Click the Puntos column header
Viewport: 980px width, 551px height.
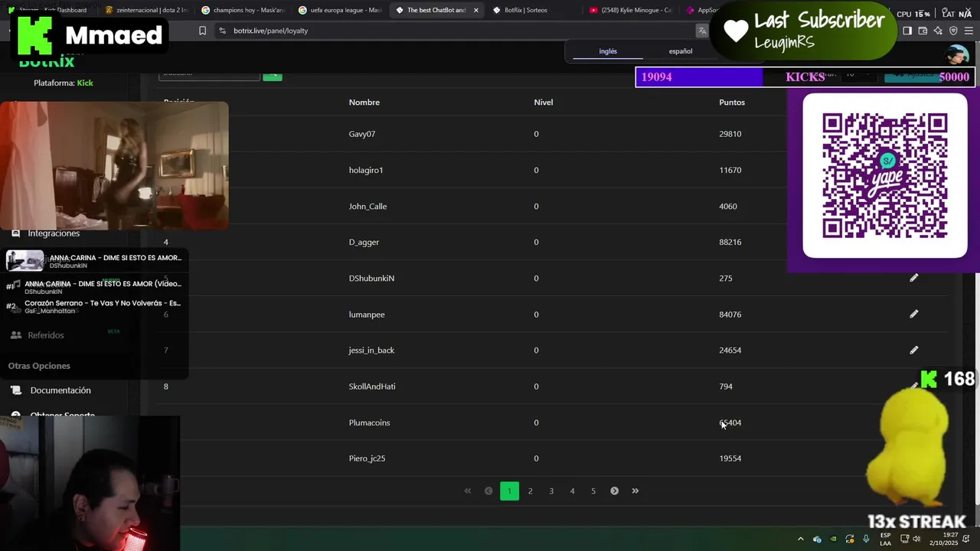coord(732,102)
